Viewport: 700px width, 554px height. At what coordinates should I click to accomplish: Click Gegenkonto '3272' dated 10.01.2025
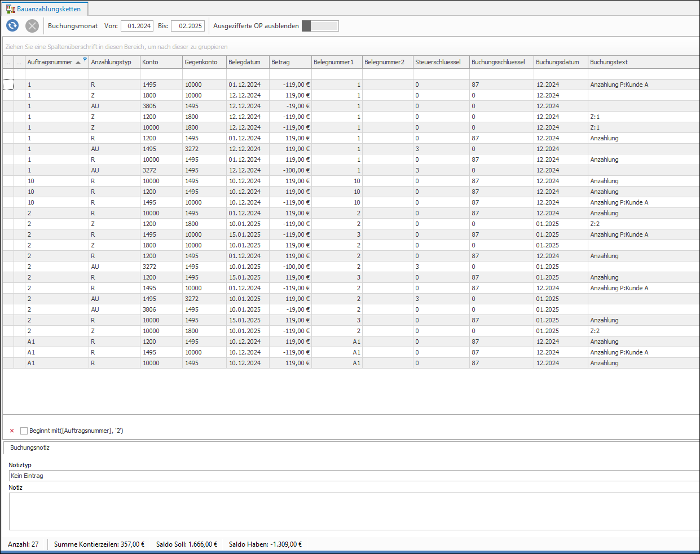pyautogui.click(x=192, y=299)
